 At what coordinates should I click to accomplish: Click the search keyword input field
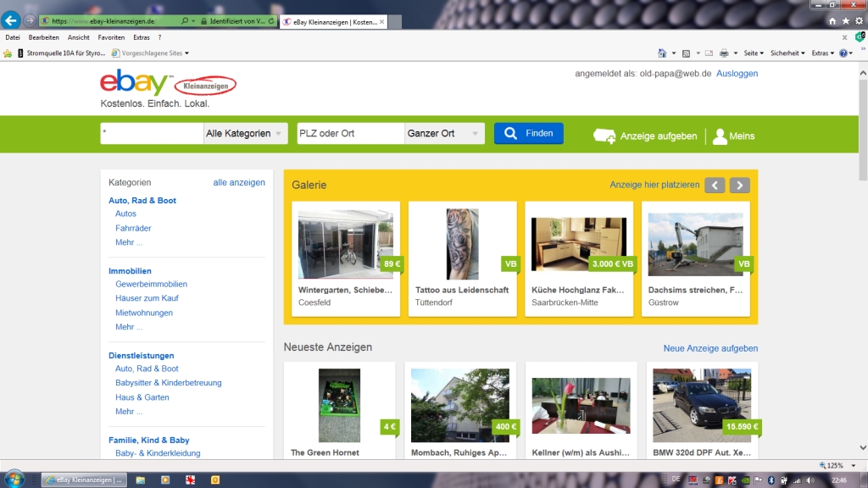(151, 133)
